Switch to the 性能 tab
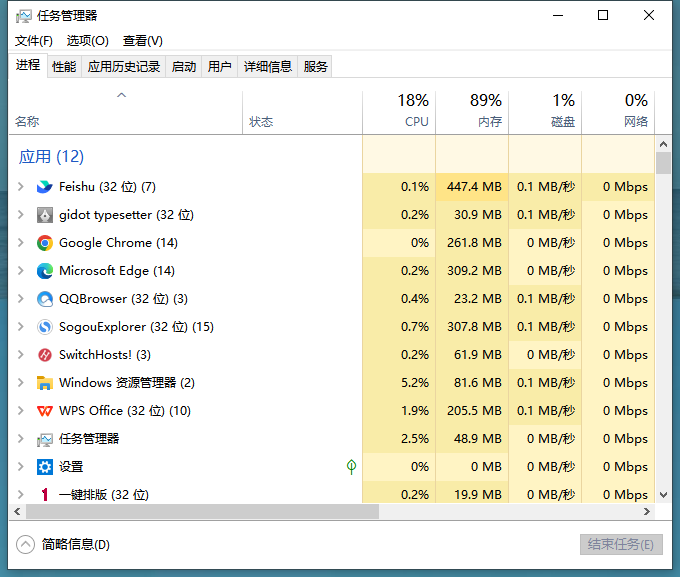The height and width of the screenshot is (577, 680). 64,67
